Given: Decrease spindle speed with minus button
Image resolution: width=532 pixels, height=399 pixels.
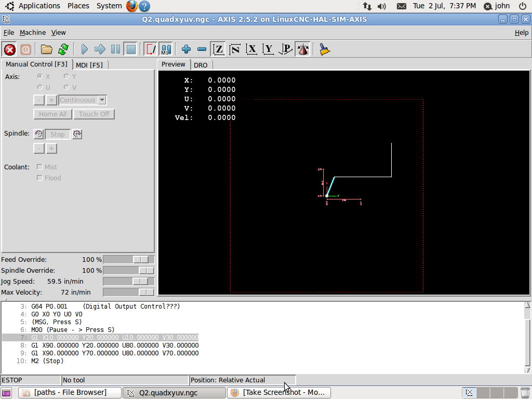Looking at the screenshot, I should coord(39,148).
